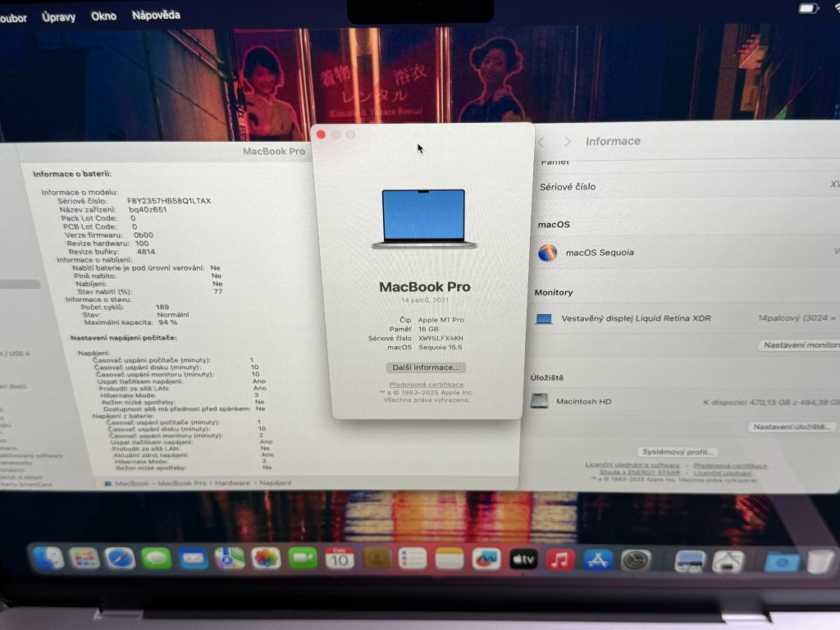840x630 pixels.
Task: Launch Apple TV from the dock
Action: click(x=523, y=559)
